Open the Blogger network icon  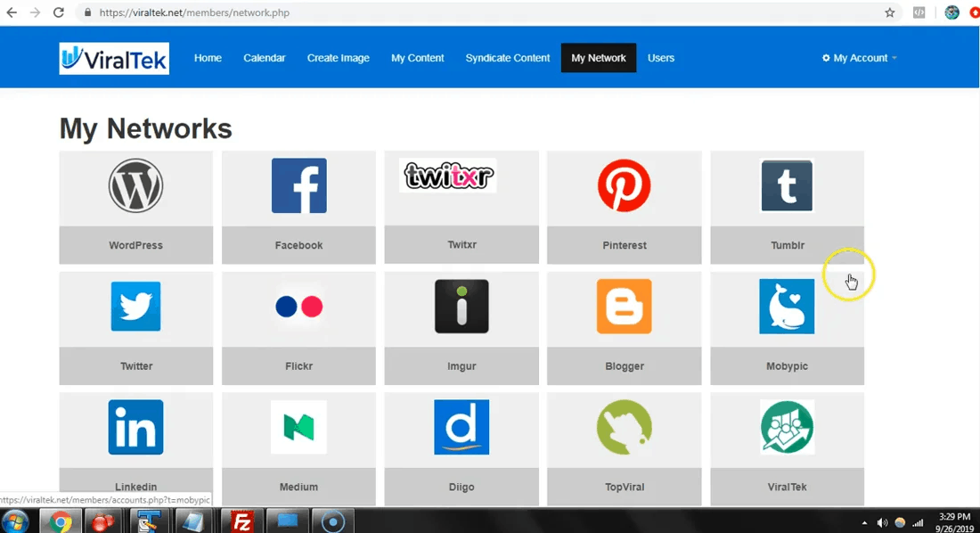click(x=624, y=306)
